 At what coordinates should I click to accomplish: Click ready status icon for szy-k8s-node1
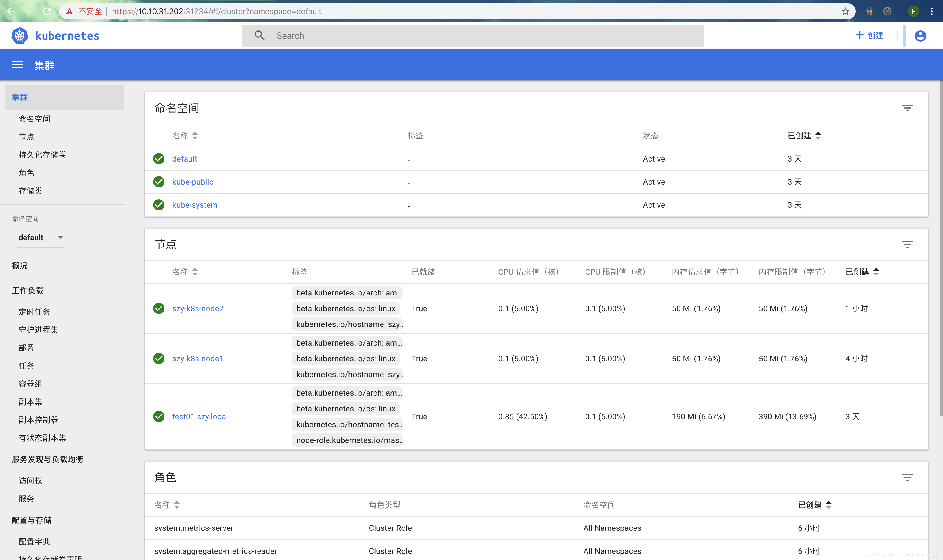(159, 359)
